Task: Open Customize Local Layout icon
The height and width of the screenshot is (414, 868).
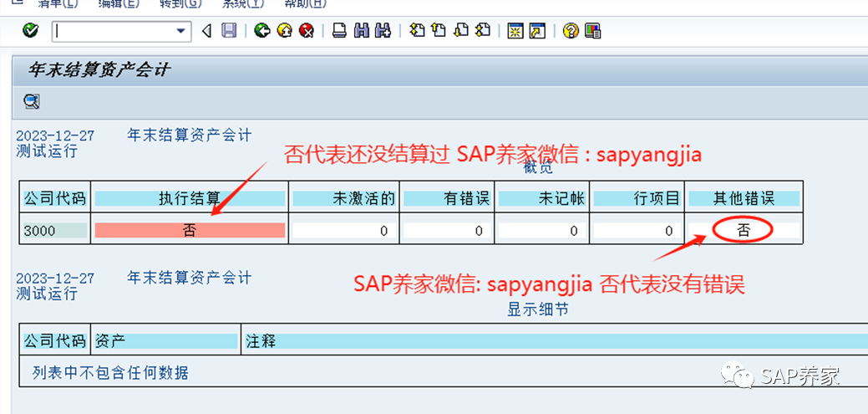Action: 593,30
